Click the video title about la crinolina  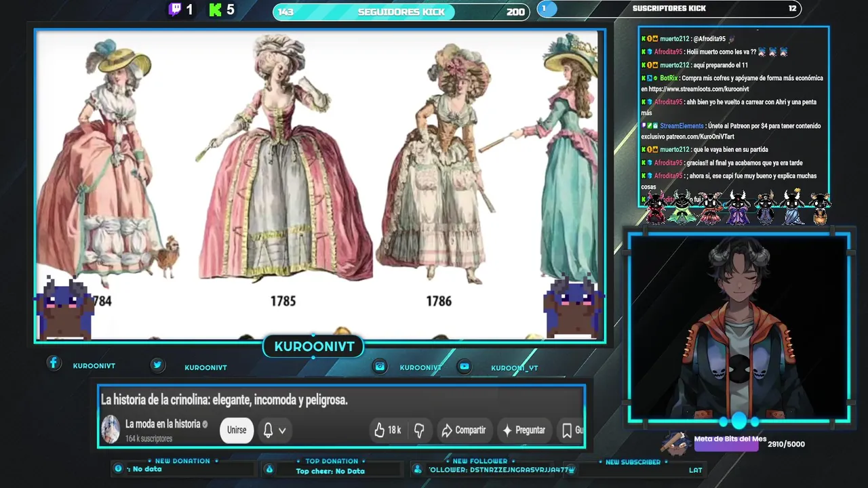click(224, 400)
